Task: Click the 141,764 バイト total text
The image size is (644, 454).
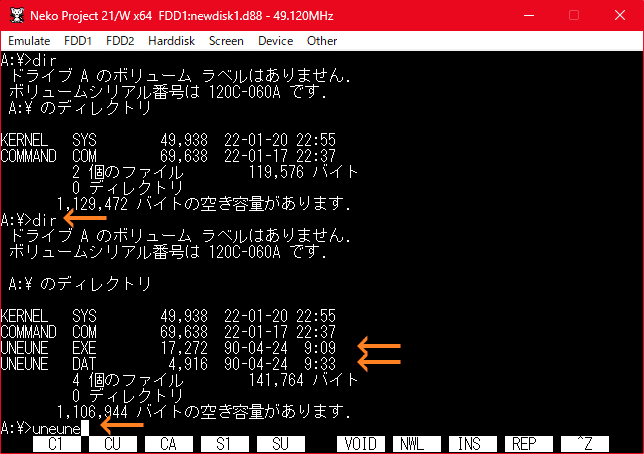Action: coord(303,380)
